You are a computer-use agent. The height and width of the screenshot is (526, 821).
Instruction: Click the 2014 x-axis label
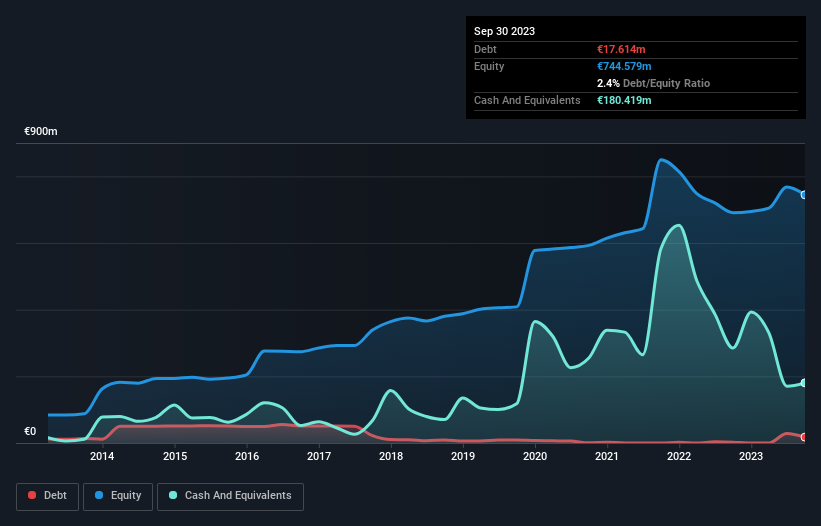pyautogui.click(x=102, y=456)
